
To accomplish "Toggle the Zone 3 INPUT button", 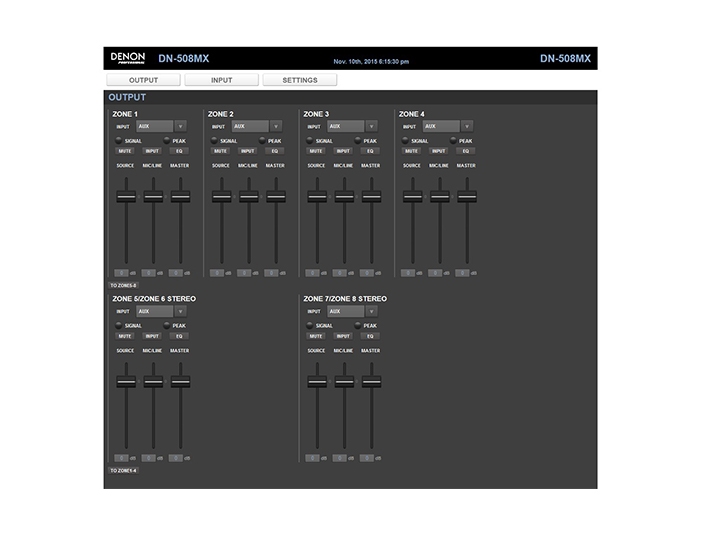I will click(x=343, y=151).
